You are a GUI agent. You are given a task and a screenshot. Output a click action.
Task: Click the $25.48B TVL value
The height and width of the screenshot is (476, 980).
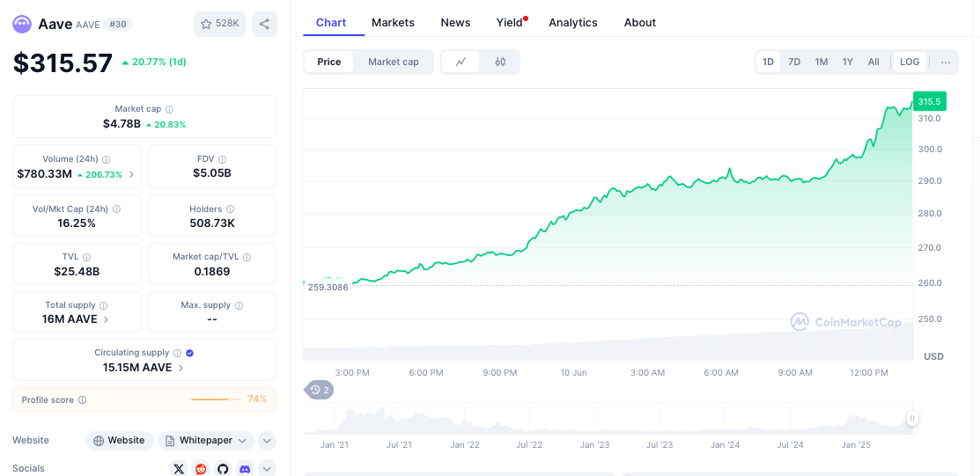pos(77,272)
